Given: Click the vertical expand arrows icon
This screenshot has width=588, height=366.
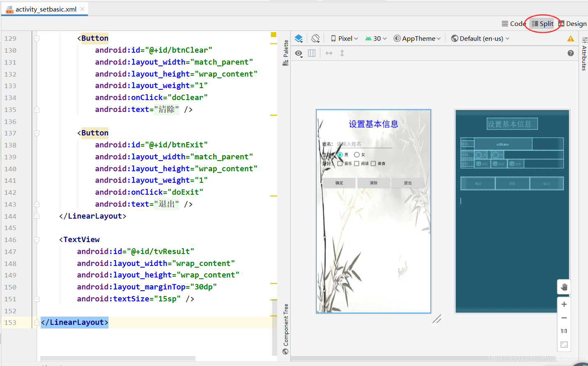Looking at the screenshot, I should point(342,53).
